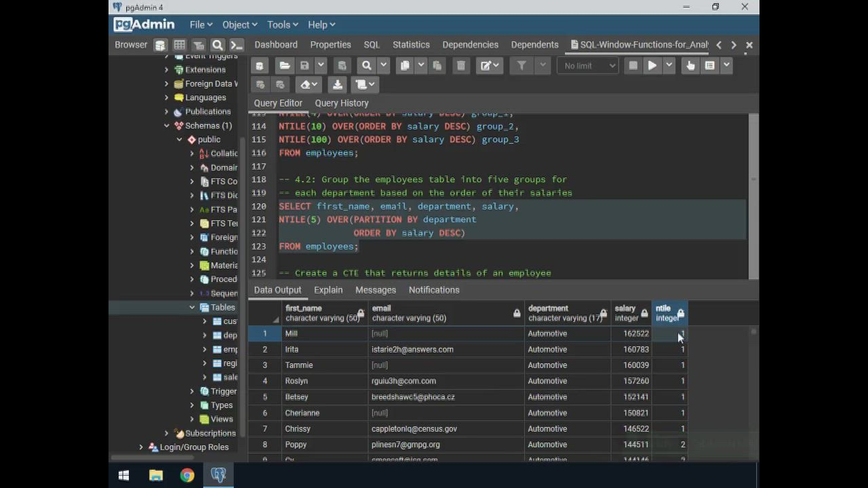Click the Copy icon in query toolbar
This screenshot has width=868, height=488.
pos(405,66)
